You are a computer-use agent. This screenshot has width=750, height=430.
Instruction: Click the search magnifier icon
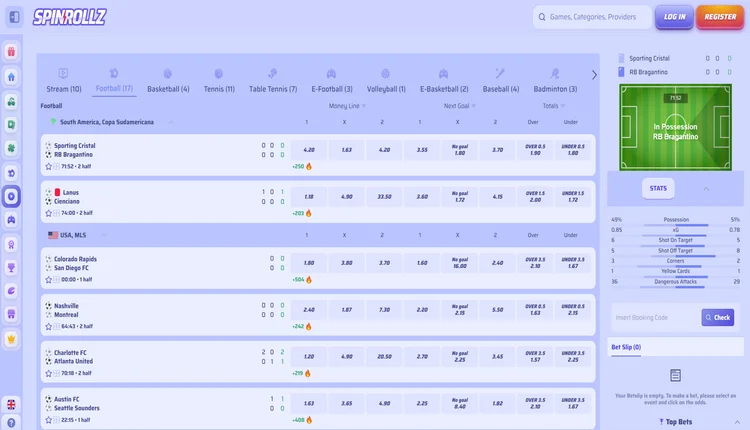coord(542,17)
